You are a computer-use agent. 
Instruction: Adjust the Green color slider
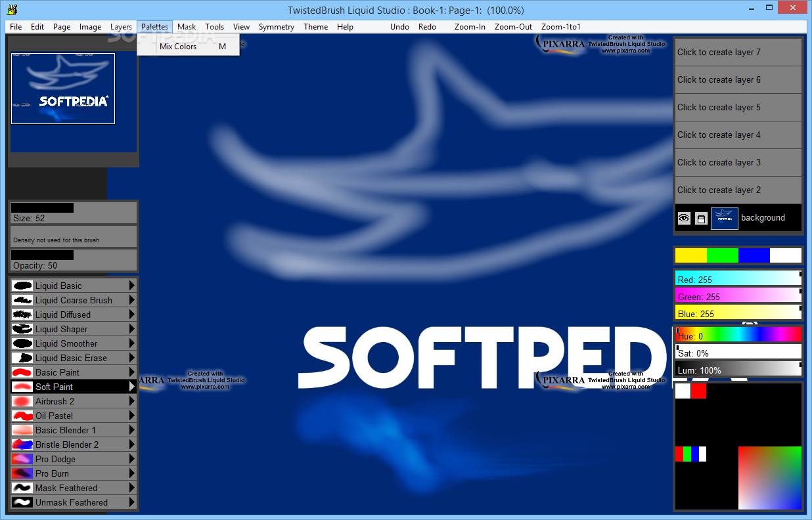[738, 295]
